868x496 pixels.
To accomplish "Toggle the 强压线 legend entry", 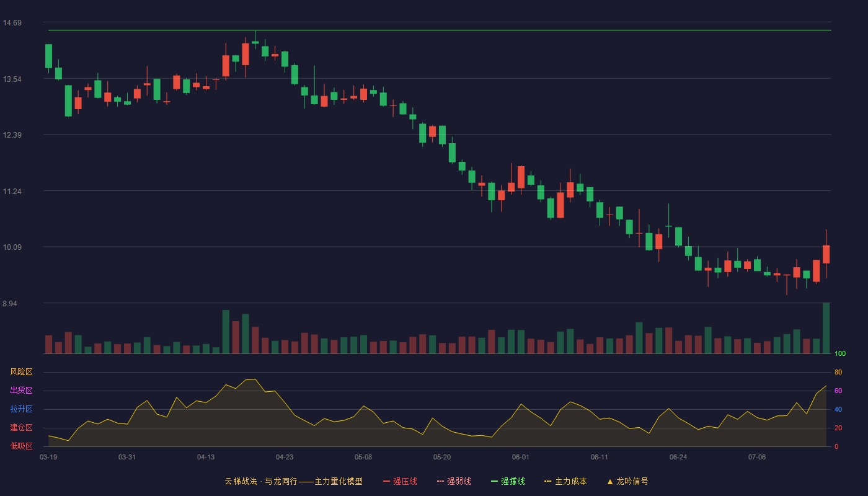I will [x=400, y=481].
